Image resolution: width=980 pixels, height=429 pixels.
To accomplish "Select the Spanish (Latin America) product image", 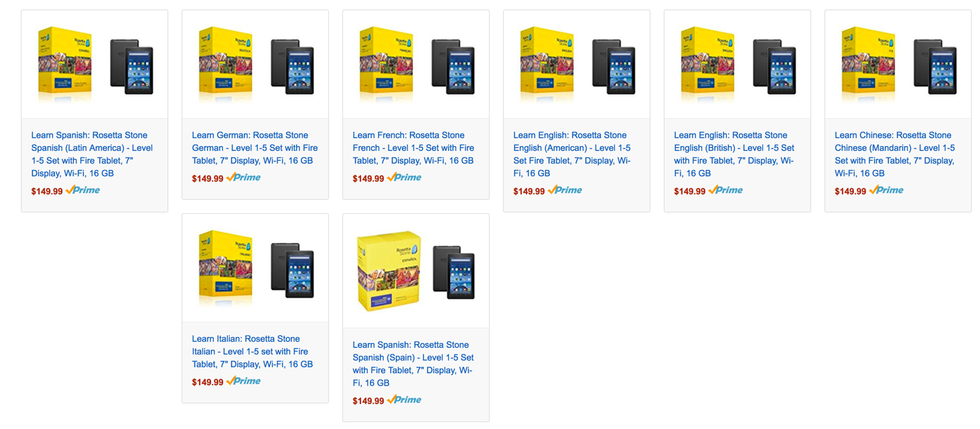I will (x=94, y=64).
